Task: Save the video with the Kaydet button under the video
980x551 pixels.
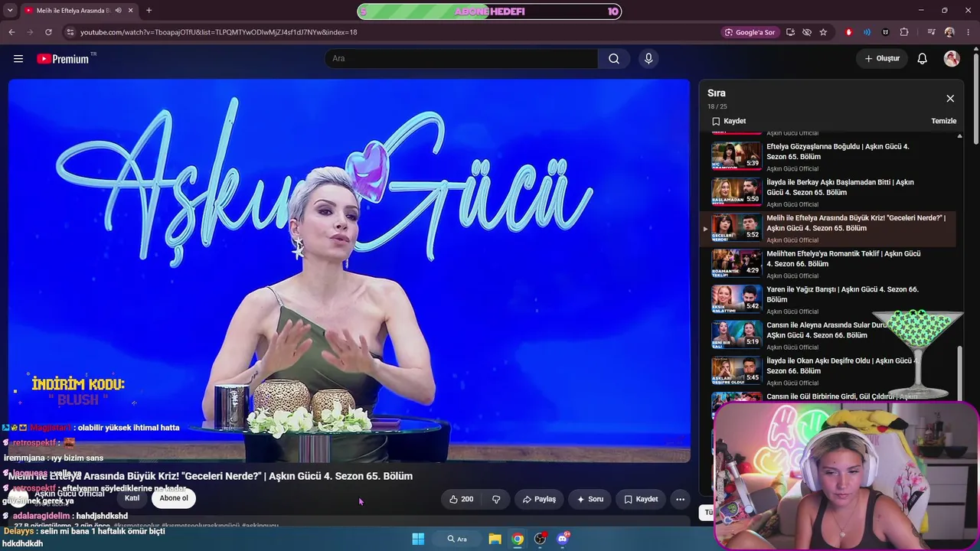Action: click(x=641, y=499)
